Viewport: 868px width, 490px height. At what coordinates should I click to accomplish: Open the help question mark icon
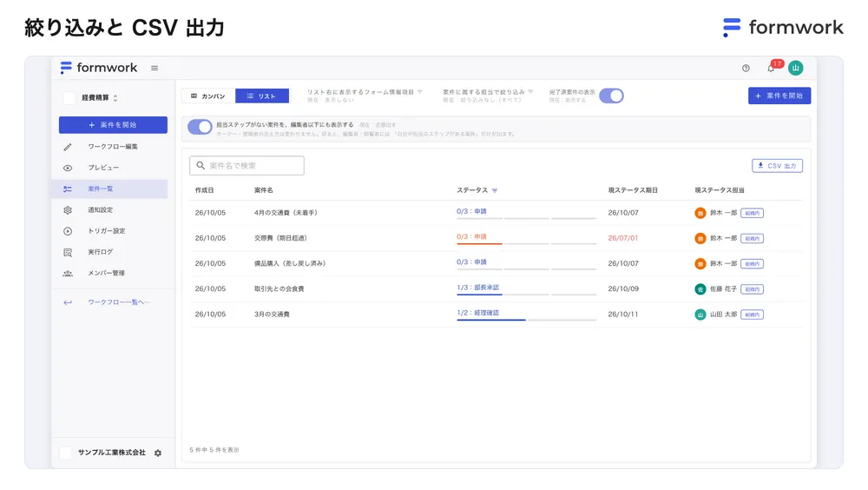(x=746, y=68)
